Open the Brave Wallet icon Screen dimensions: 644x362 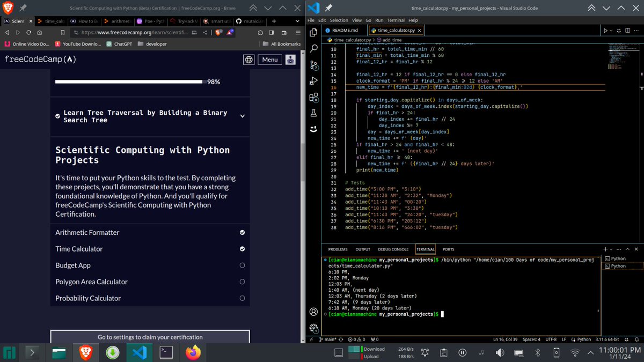283,33
